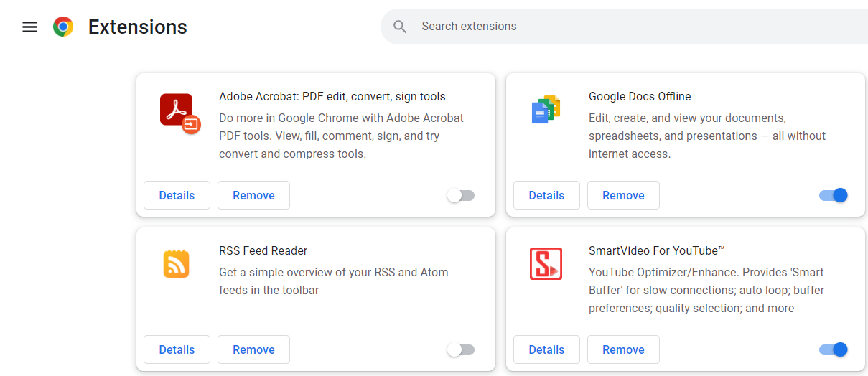Open SmartVideo For YouTube Details
Viewport: 868px width, 376px height.
coord(546,349)
